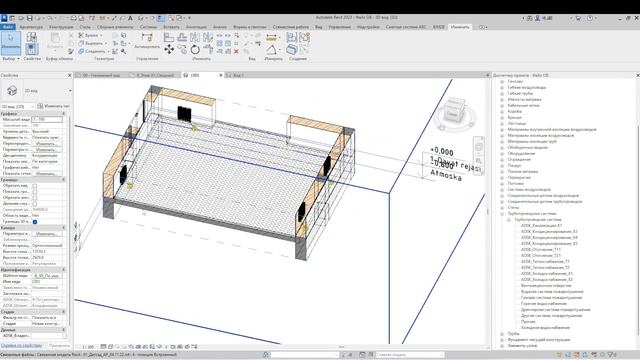Click the Text 'A' icon in quick access toolbar
This screenshot has height=360, width=640.
(x=130, y=18)
